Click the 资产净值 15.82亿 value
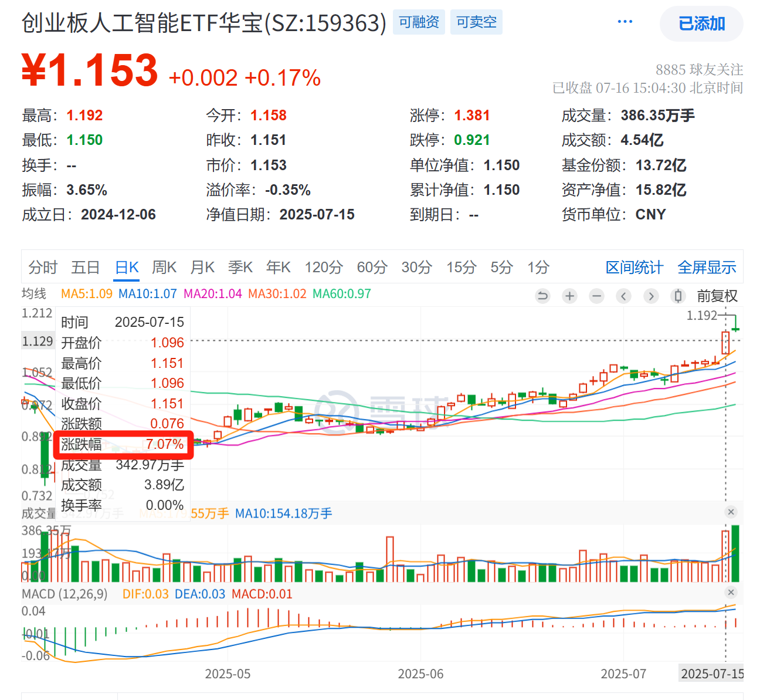 [661, 190]
